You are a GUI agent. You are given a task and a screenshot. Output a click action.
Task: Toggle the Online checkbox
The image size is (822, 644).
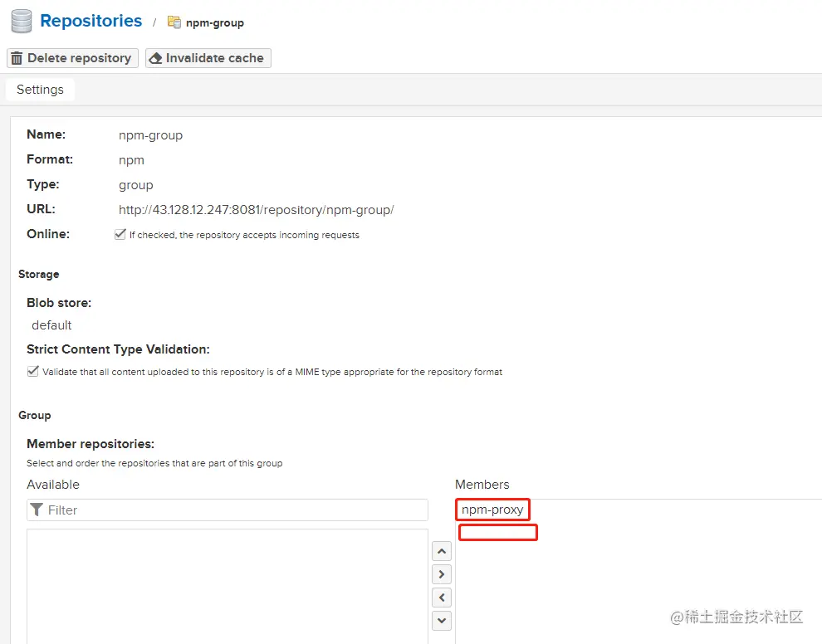[x=120, y=234]
